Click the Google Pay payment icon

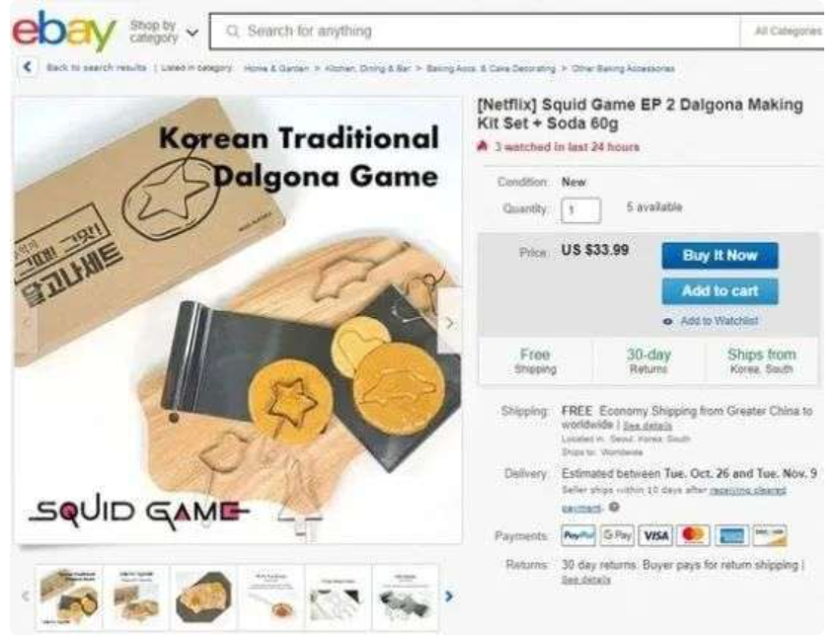click(617, 535)
